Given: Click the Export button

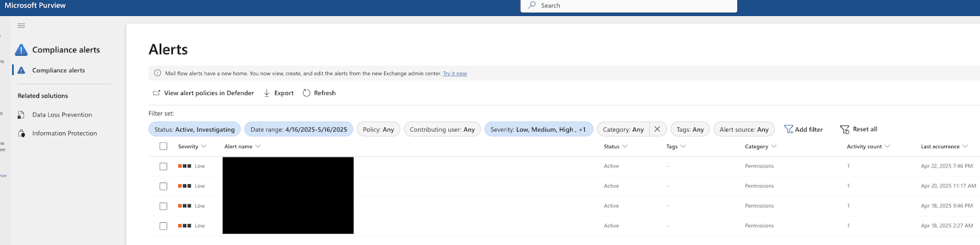Looking at the screenshot, I should point(279,93).
